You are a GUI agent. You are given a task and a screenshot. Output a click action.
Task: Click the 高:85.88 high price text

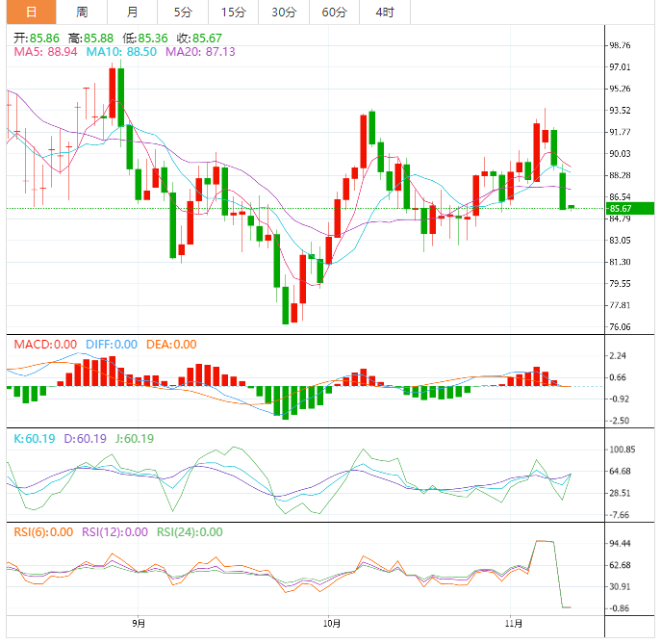click(x=90, y=39)
